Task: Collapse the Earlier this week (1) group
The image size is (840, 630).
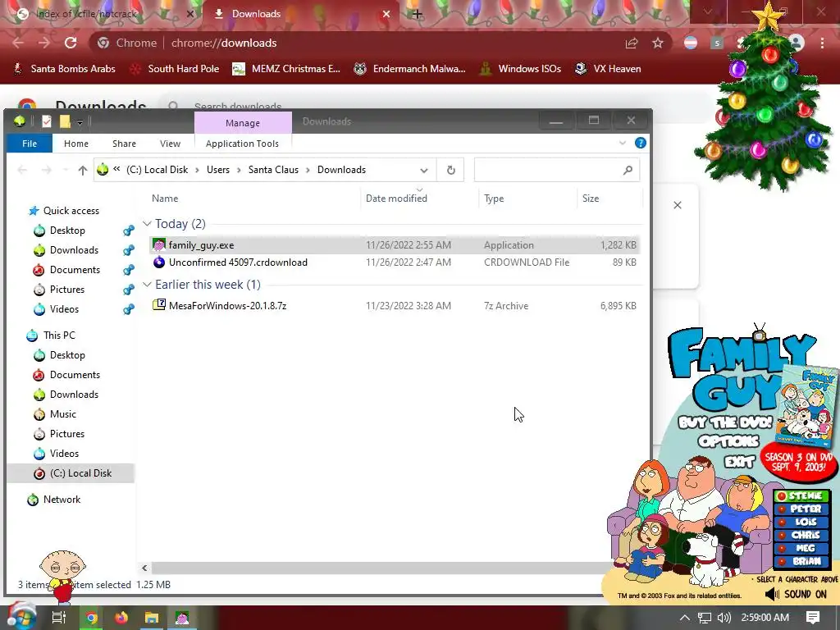Action: (148, 285)
